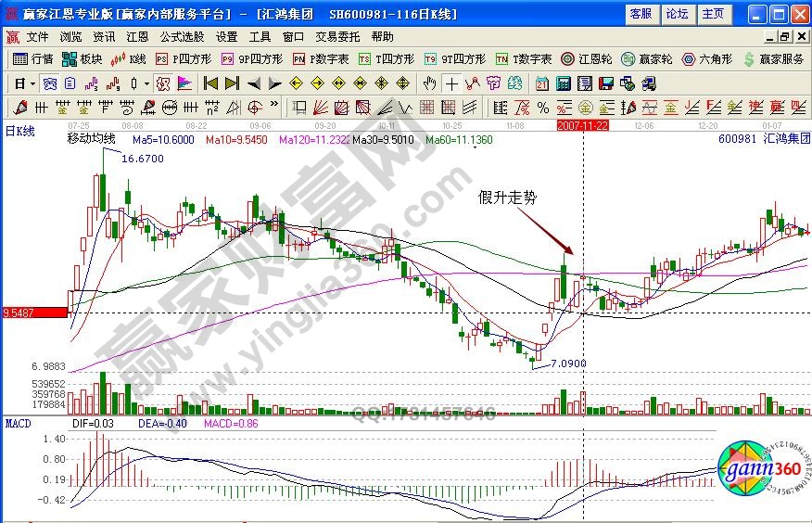This screenshot has width=812, height=523.
Task: Open the 板块 sector view
Action: (82, 58)
